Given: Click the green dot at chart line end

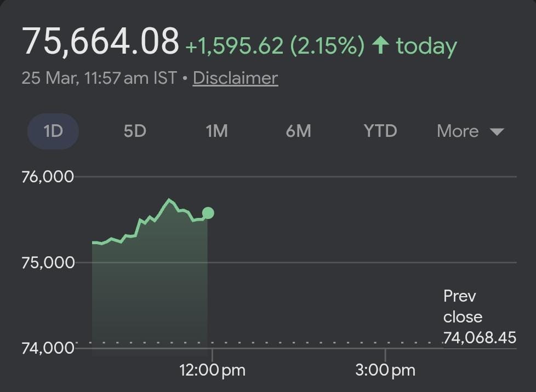Looking at the screenshot, I should click(x=208, y=213).
